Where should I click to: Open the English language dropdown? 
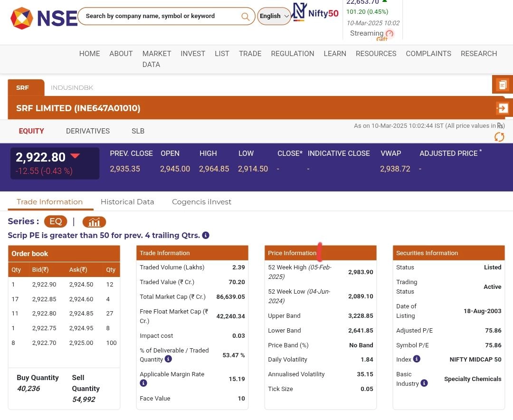274,16
